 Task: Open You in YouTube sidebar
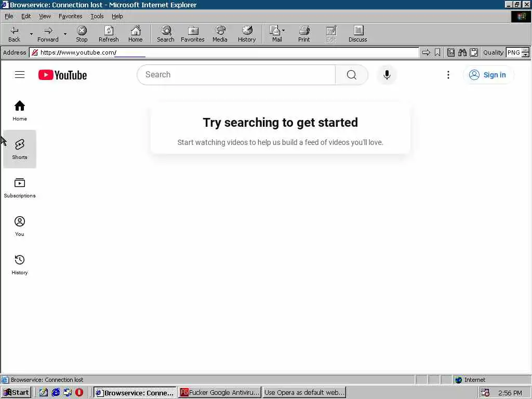tap(20, 226)
